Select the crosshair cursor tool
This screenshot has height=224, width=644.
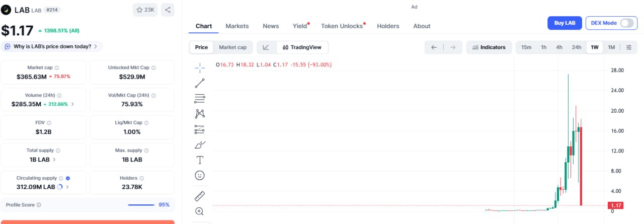200,68
